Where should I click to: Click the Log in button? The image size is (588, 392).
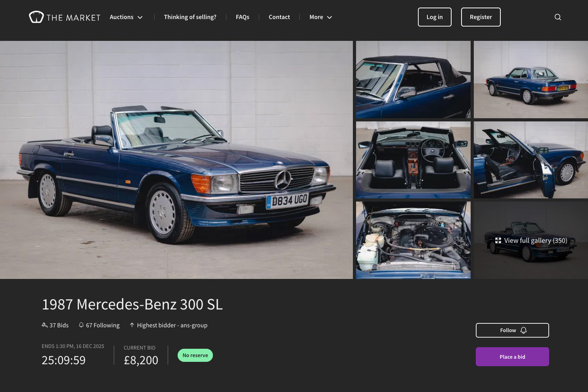435,17
